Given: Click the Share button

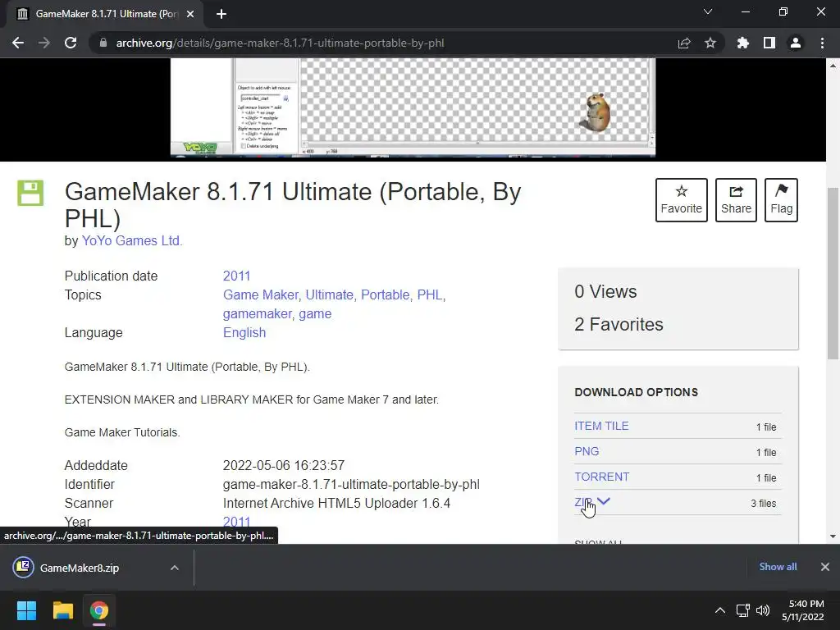Looking at the screenshot, I should pos(736,200).
